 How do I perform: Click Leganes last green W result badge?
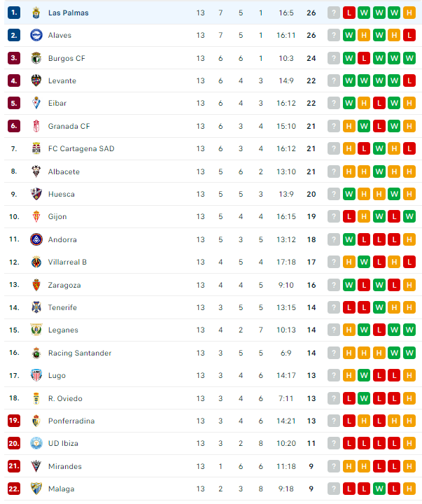(x=409, y=330)
